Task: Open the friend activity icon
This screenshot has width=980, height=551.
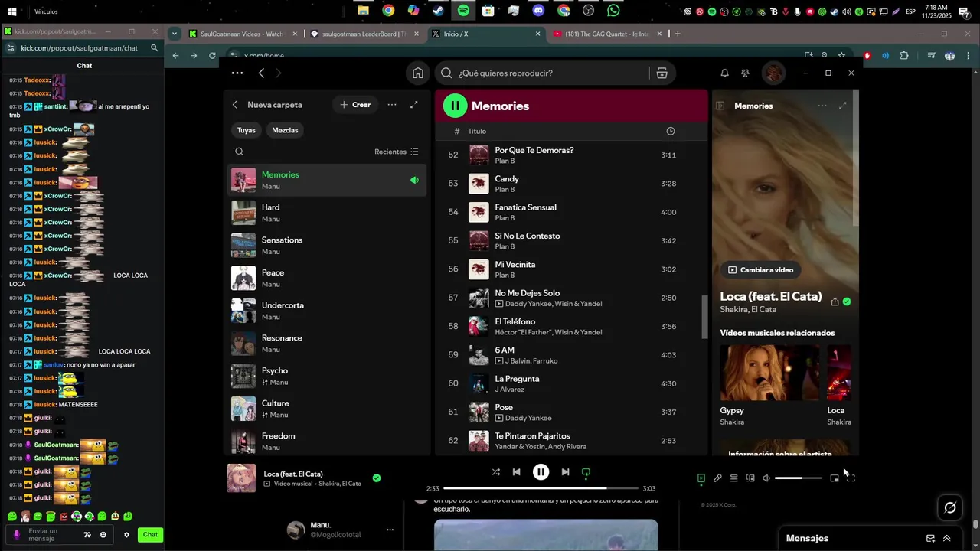Action: pyautogui.click(x=745, y=73)
